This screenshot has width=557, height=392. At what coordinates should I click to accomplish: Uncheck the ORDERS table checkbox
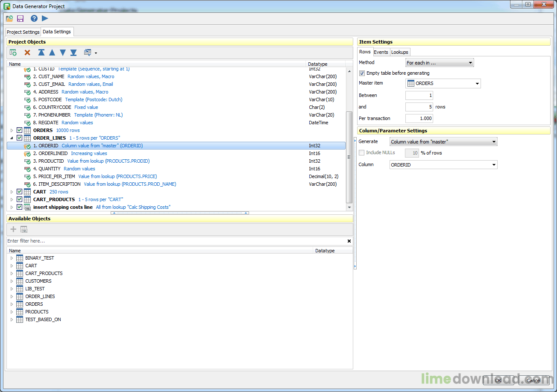(19, 130)
